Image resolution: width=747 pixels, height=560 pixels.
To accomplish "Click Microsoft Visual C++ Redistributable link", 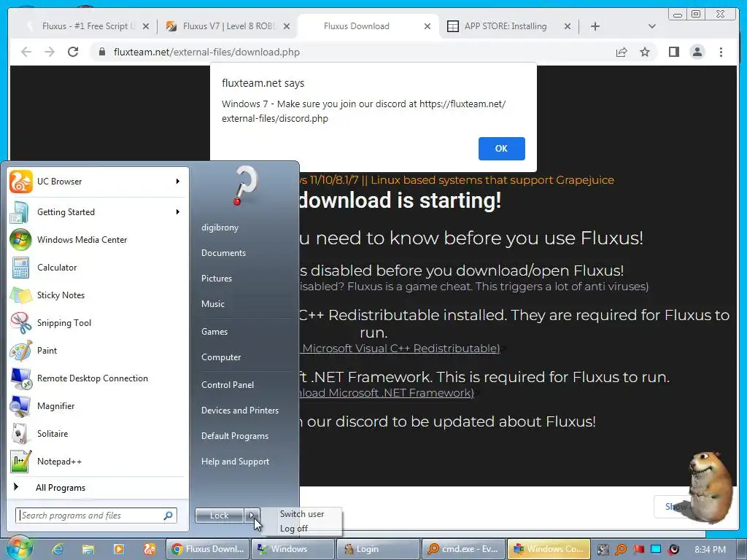I will point(400,349).
